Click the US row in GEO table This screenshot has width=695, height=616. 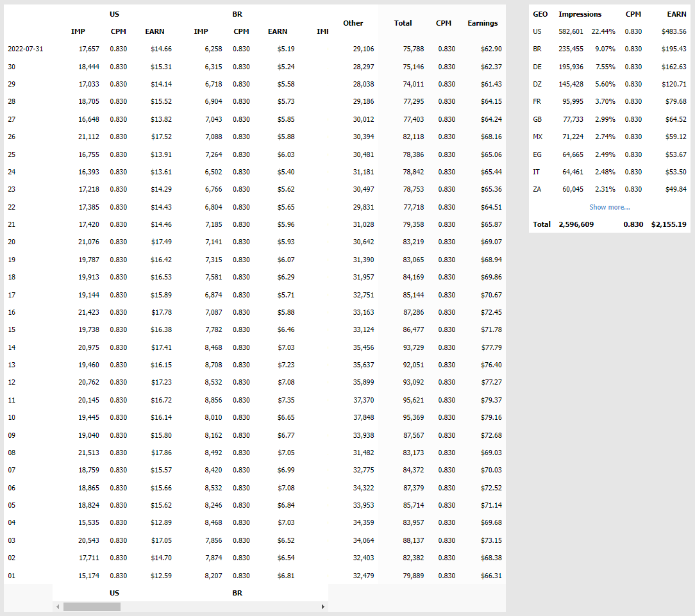610,31
